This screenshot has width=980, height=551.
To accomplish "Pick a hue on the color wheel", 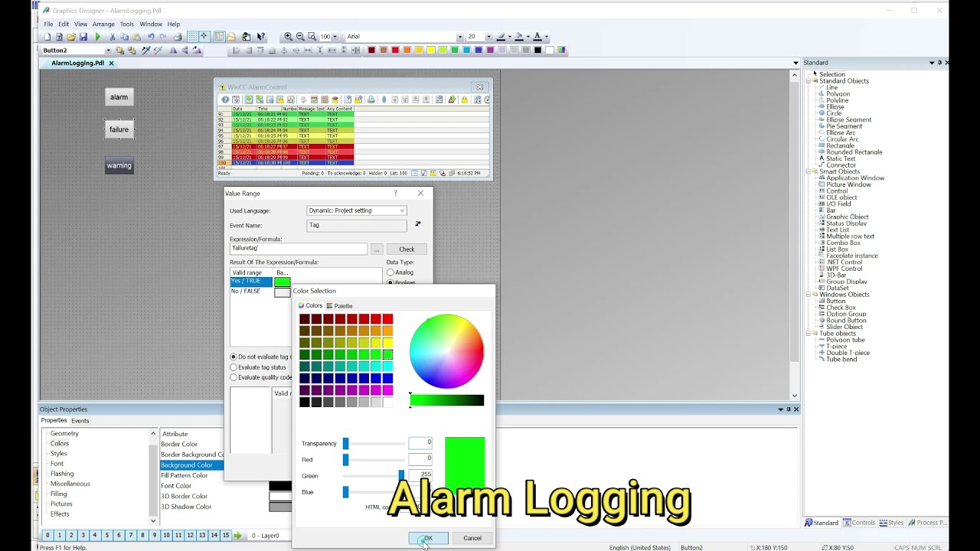I will coord(446,351).
